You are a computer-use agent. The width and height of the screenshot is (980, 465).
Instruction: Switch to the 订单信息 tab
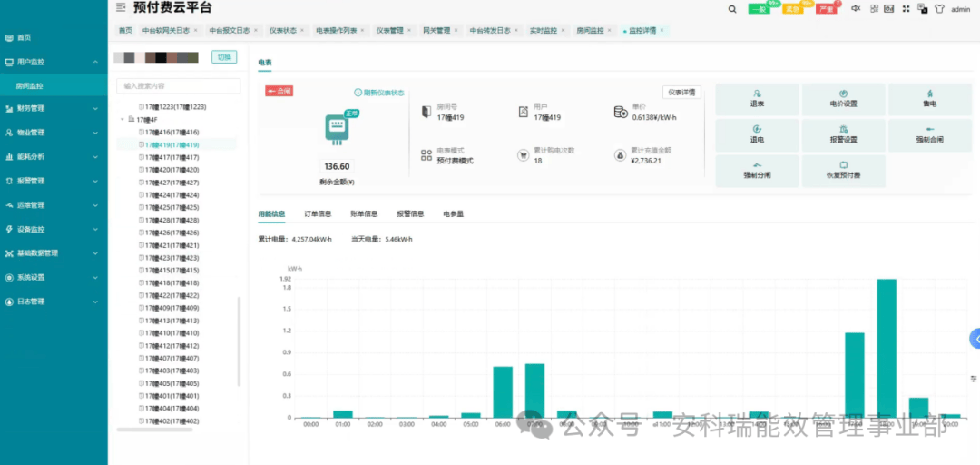[x=318, y=214]
